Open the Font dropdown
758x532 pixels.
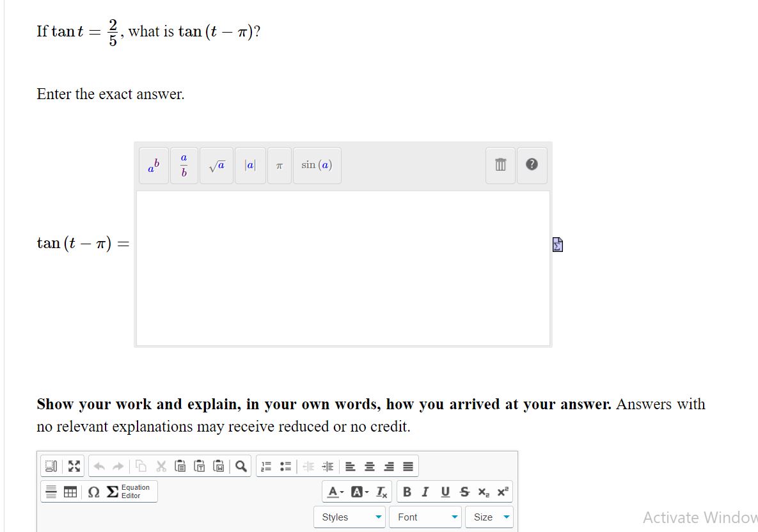tap(425, 517)
